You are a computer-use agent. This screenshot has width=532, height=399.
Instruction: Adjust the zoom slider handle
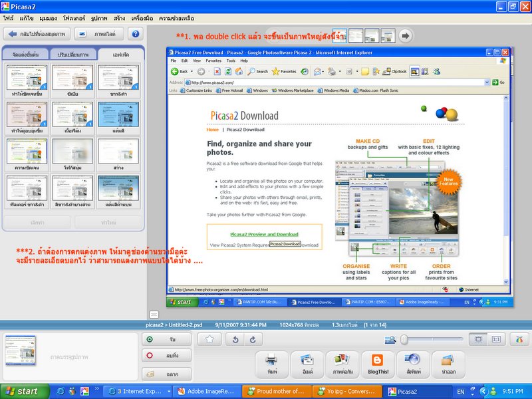tap(404, 340)
